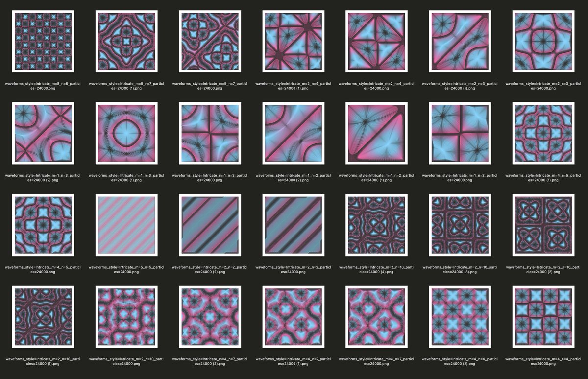The height and width of the screenshot is (379, 588).
Task: Click file name 'waveforms_style=Intricate_m=1_n=3_particles=24000 (2).png'
Action: [x=44, y=178]
